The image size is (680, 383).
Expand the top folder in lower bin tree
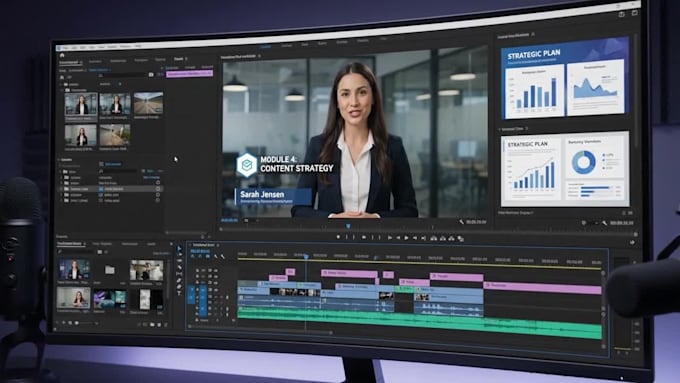pos(61,172)
